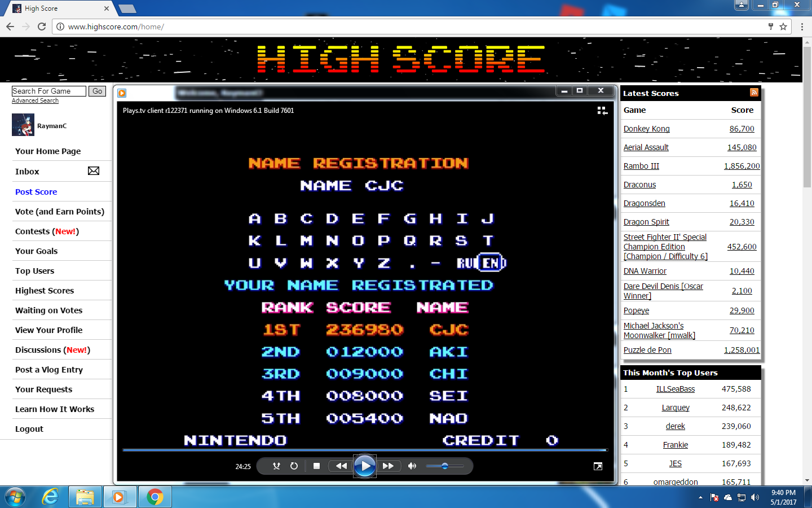Mute the media player volume
Image resolution: width=812 pixels, height=508 pixels.
412,466
